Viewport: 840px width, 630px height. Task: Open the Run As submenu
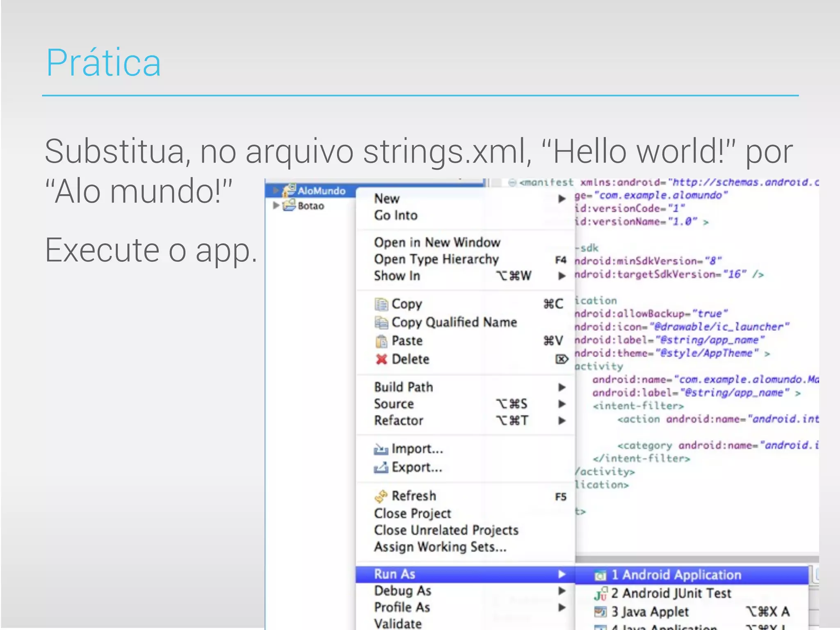point(466,574)
